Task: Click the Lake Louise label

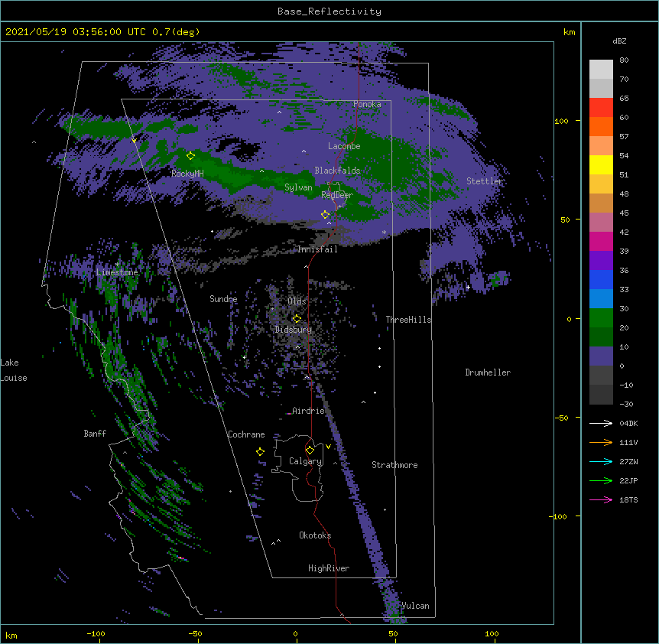Action: tap(14, 370)
